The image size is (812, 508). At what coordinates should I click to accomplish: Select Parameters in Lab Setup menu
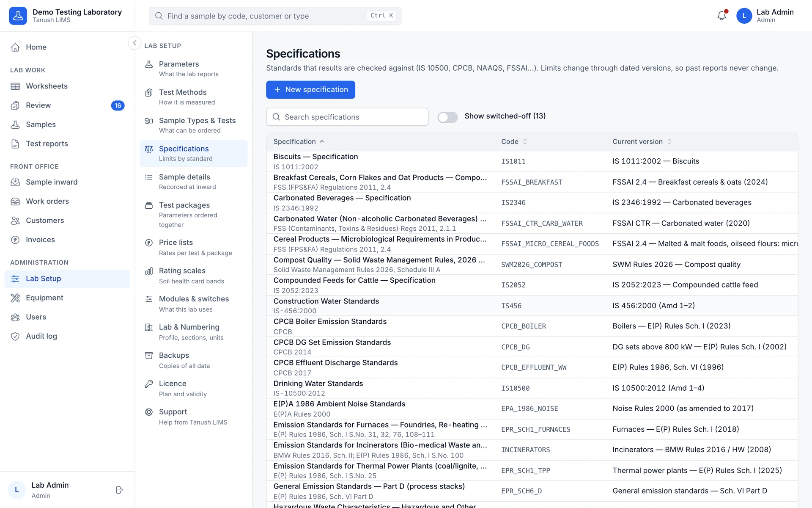point(194,69)
